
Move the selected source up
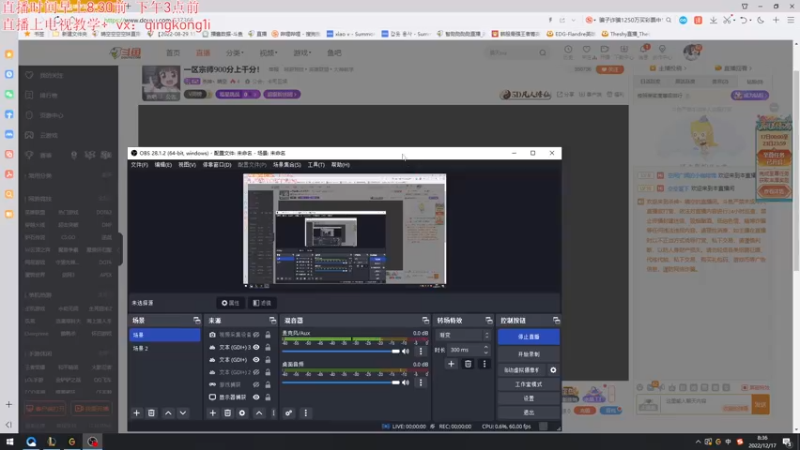click(259, 413)
